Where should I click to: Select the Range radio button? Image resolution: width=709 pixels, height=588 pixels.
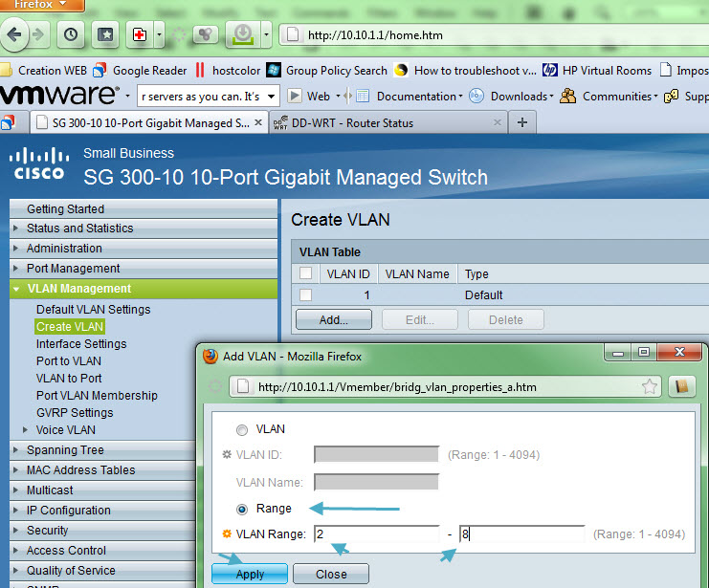(x=242, y=510)
